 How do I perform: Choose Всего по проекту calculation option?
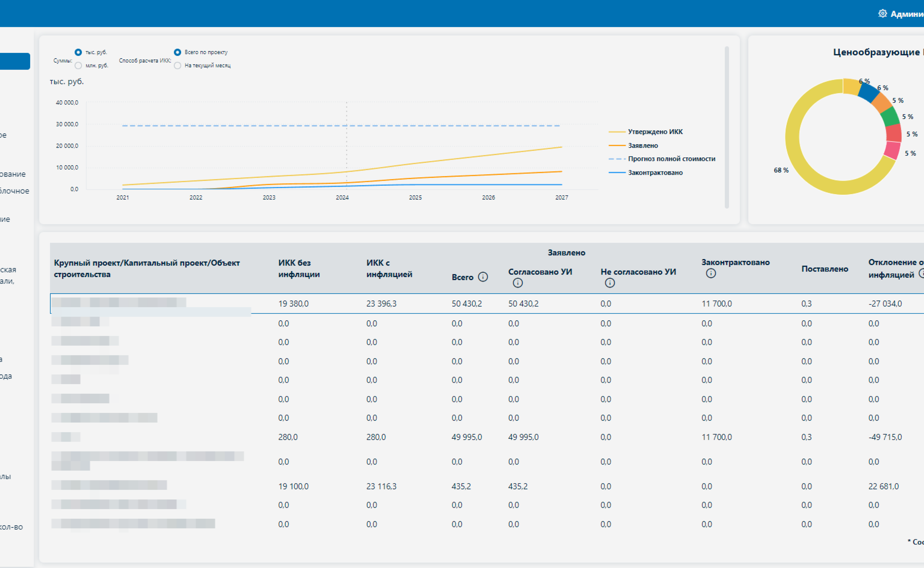point(177,52)
